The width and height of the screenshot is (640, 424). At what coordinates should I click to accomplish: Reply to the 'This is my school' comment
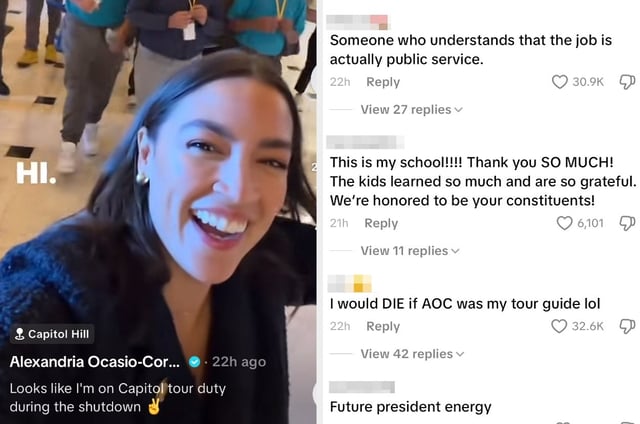tap(381, 223)
